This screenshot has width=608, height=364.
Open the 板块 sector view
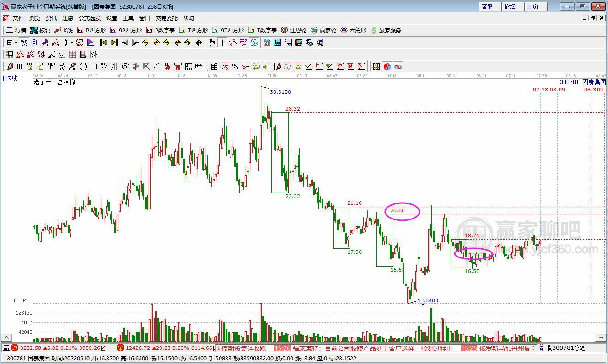(x=40, y=30)
